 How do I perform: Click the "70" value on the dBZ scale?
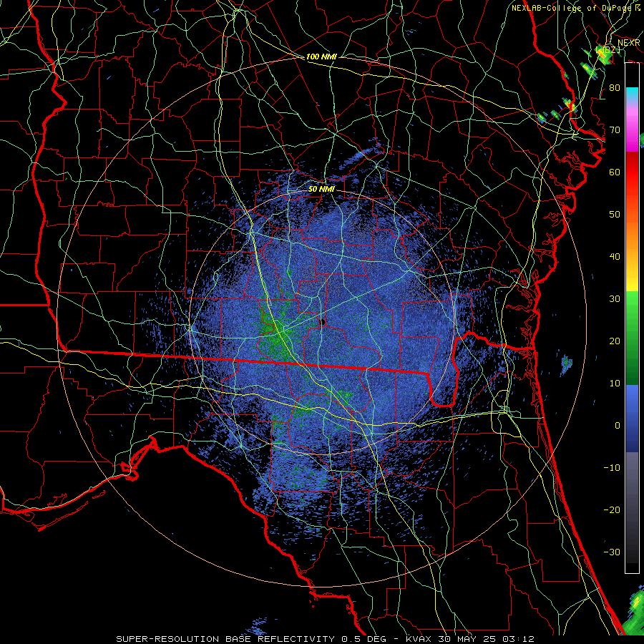pos(615,130)
